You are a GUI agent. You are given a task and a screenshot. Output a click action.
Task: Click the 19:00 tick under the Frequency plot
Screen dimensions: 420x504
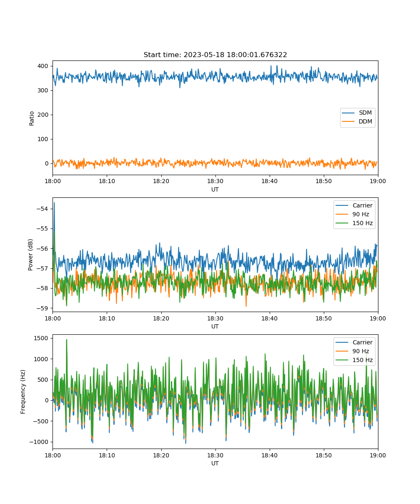pos(378,455)
